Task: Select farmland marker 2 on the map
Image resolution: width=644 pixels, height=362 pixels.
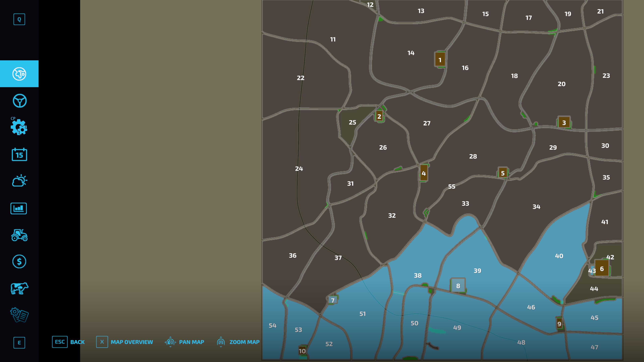Action: coord(379,116)
